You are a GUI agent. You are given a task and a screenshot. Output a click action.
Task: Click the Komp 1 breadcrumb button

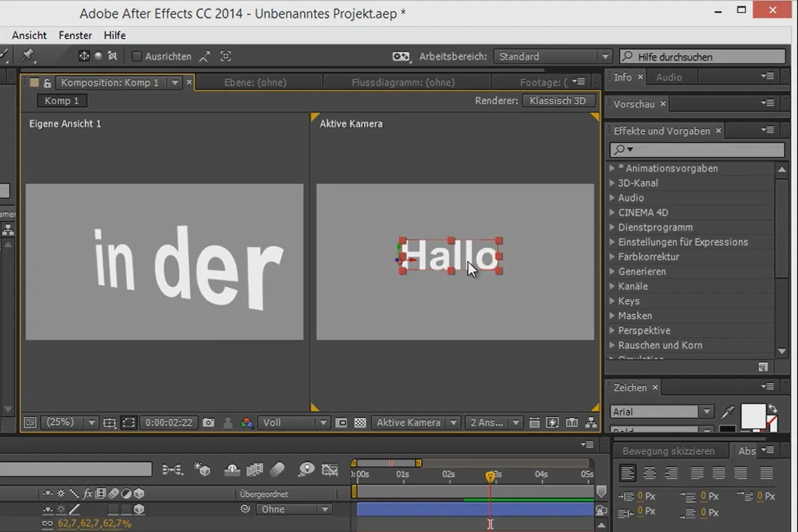62,101
